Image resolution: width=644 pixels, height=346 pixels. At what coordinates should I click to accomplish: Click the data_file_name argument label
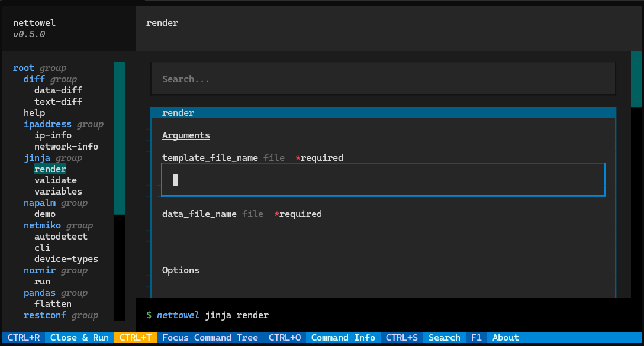tap(199, 214)
